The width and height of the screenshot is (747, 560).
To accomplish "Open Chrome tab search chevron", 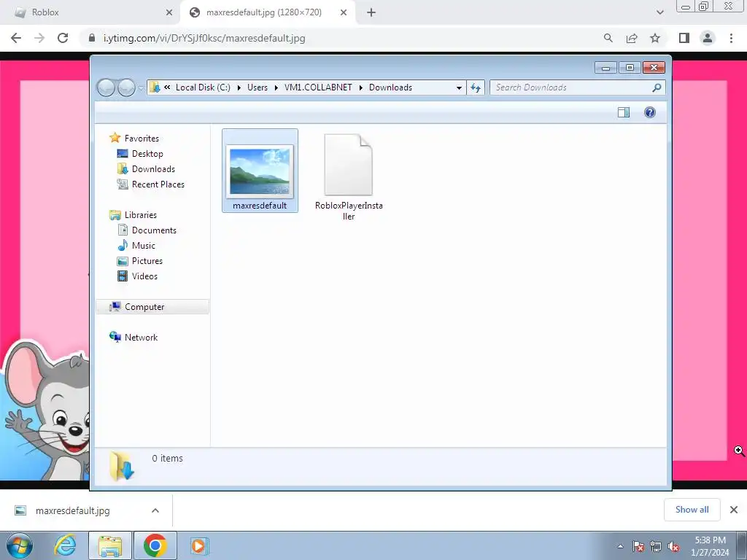I will pos(659,13).
